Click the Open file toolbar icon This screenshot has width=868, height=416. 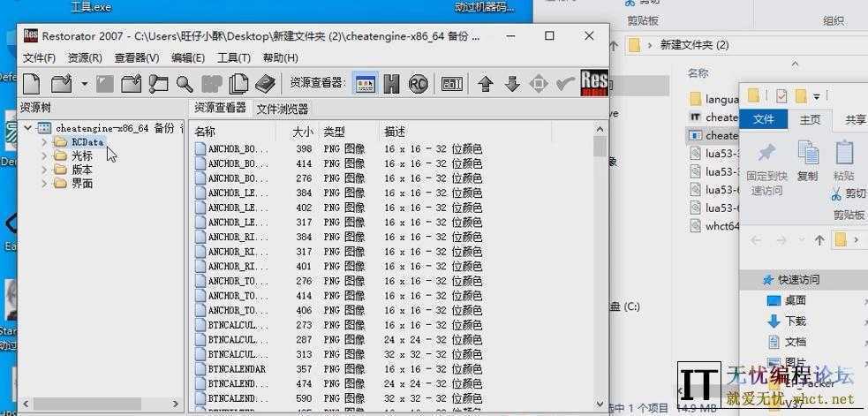pos(61,84)
